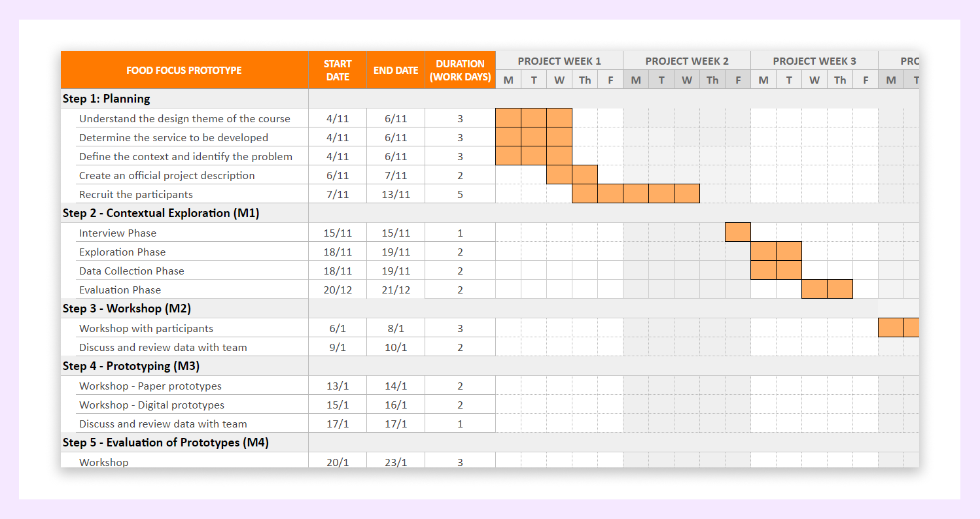Select the Workshop - Digital prototypes task name
Viewport: 980px width, 519px height.
click(x=152, y=405)
